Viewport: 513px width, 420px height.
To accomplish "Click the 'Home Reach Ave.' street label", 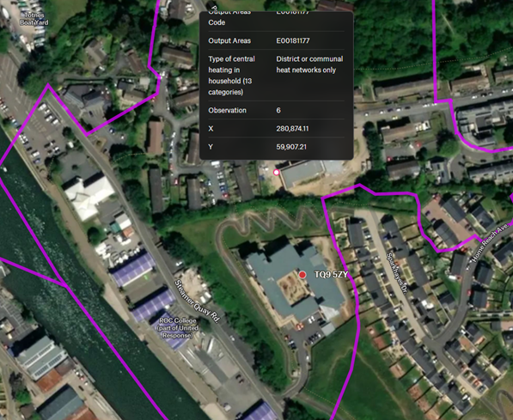I will pos(491,242).
